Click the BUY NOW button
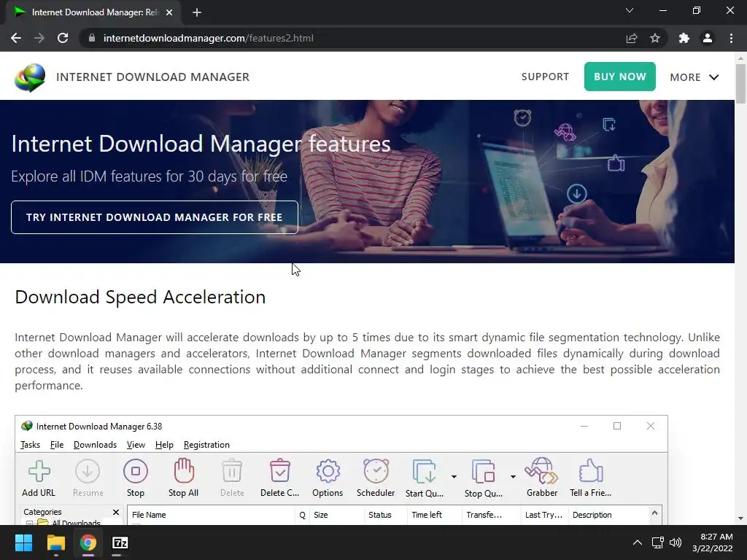 [620, 77]
